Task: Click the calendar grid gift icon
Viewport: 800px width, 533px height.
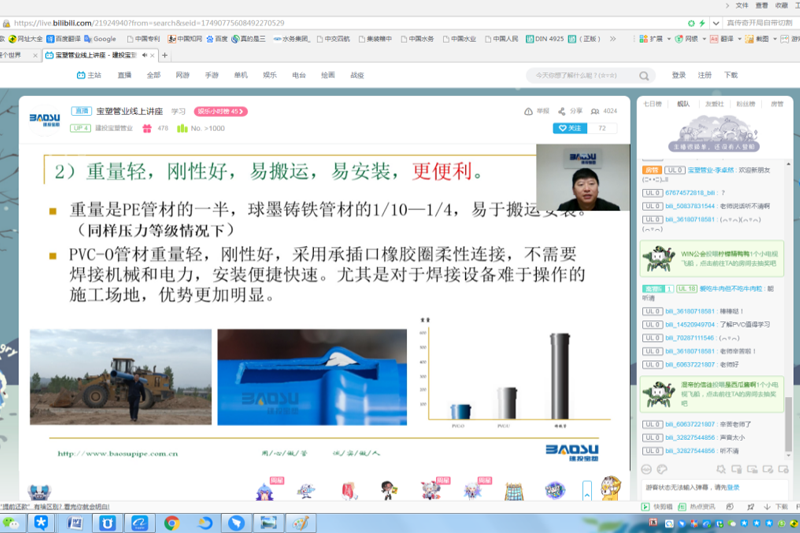Action: [x=514, y=491]
